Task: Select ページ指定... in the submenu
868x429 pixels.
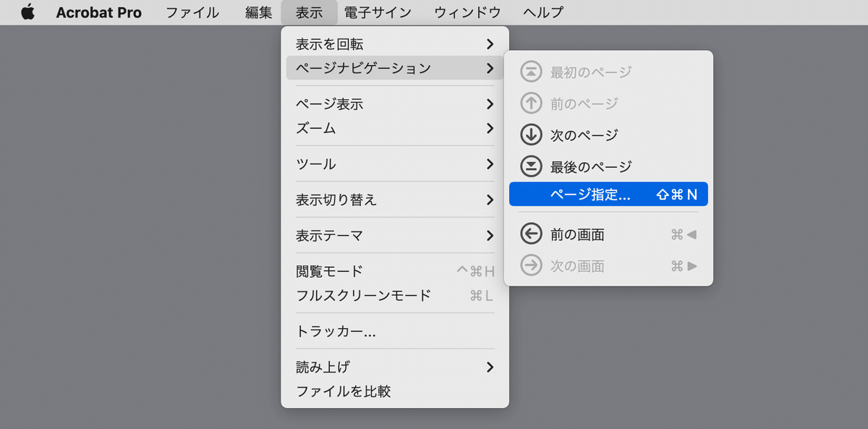Action: click(608, 194)
